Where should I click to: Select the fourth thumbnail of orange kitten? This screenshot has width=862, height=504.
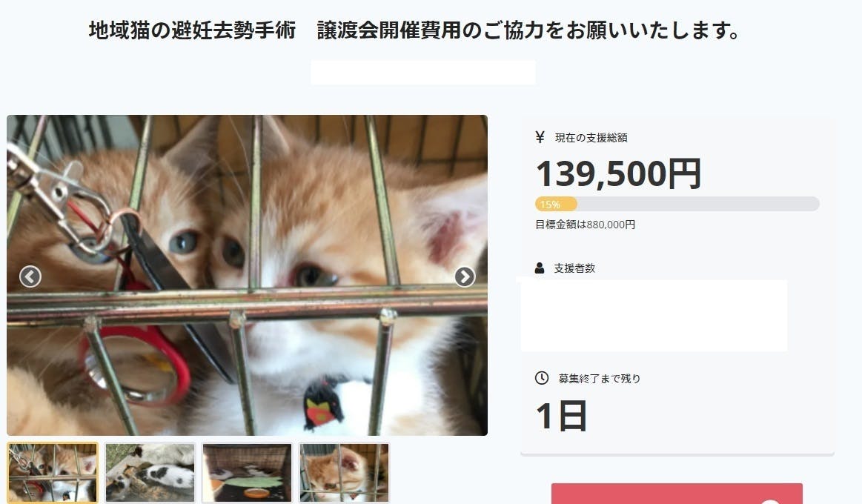tap(345, 473)
